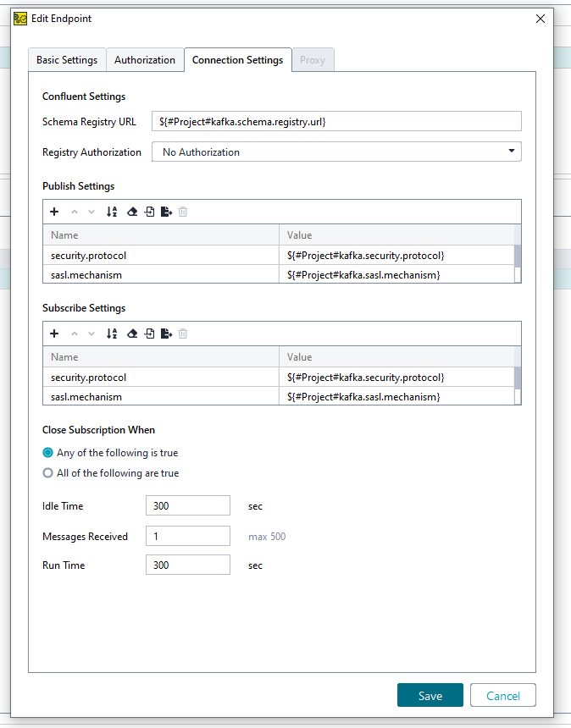The width and height of the screenshot is (571, 728).
Task: Click the Publish Settings table scrollbar
Action: [518, 256]
